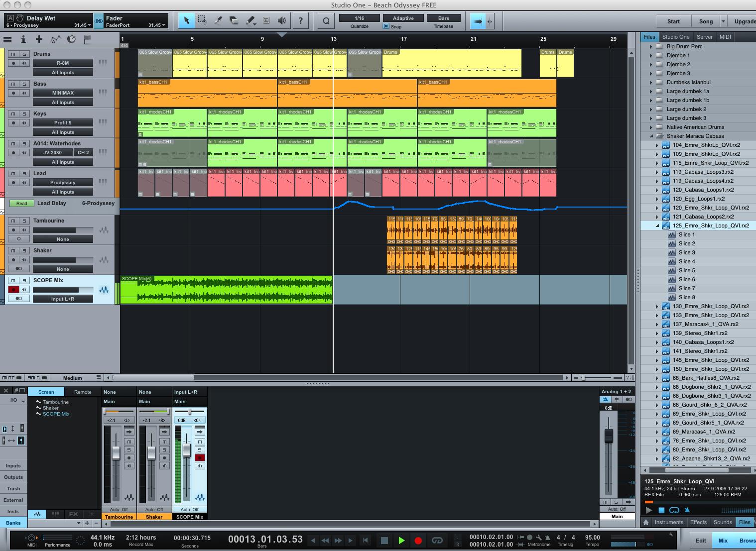Show the Outputs section in mixer
Viewport: 756px width, 551px height.
click(x=13, y=477)
